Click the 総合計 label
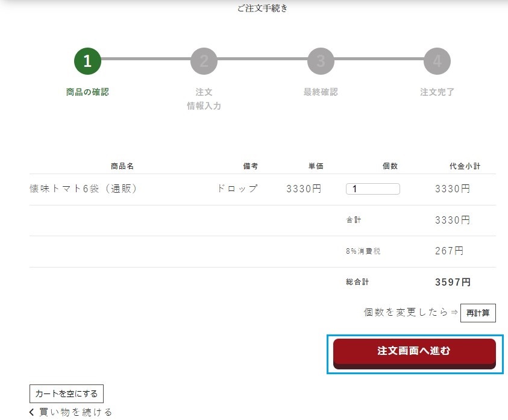 357,282
